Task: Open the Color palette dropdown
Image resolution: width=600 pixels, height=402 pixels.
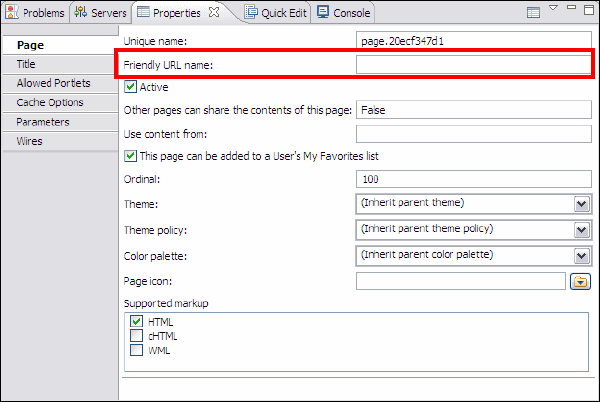Action: point(581,254)
